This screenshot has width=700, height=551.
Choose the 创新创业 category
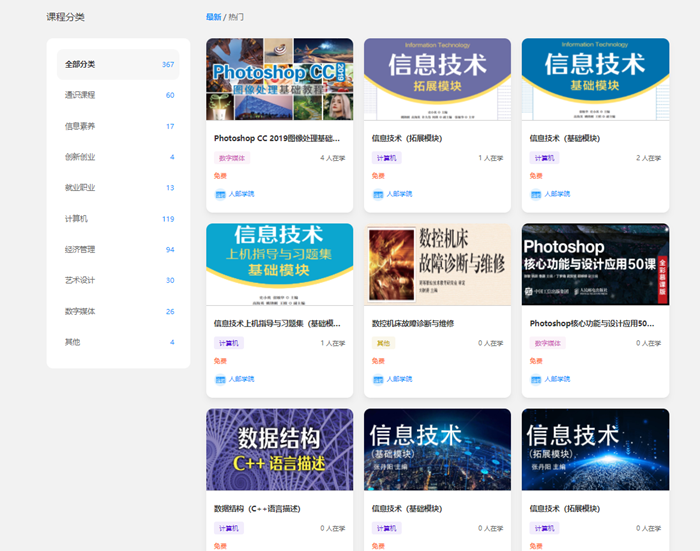coord(118,157)
